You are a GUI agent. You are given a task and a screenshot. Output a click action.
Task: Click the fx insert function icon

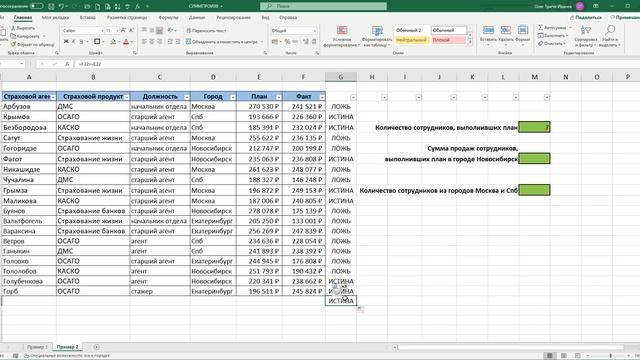(x=67, y=64)
